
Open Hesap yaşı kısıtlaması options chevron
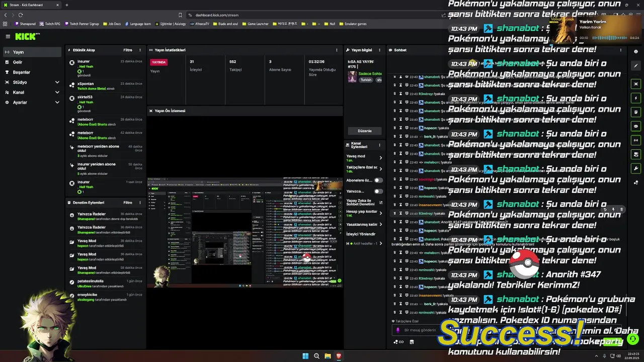coord(380,213)
